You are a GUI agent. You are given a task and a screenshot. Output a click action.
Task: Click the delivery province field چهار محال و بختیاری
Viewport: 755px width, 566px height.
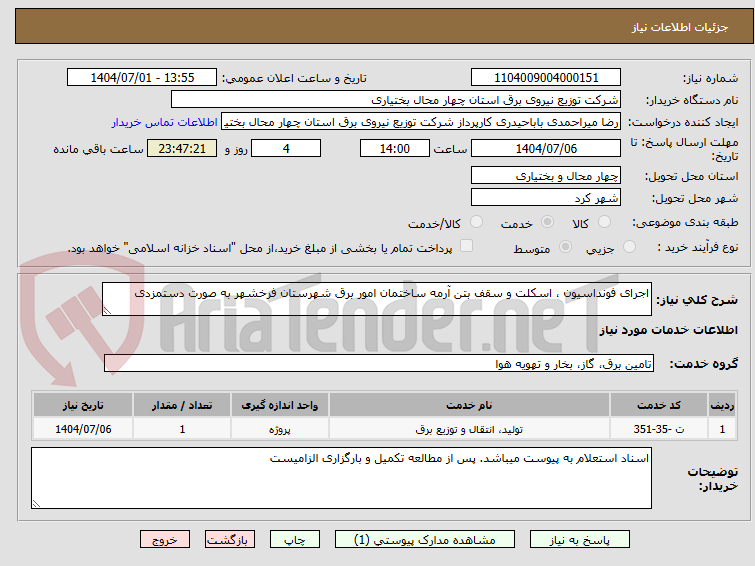pyautogui.click(x=546, y=175)
